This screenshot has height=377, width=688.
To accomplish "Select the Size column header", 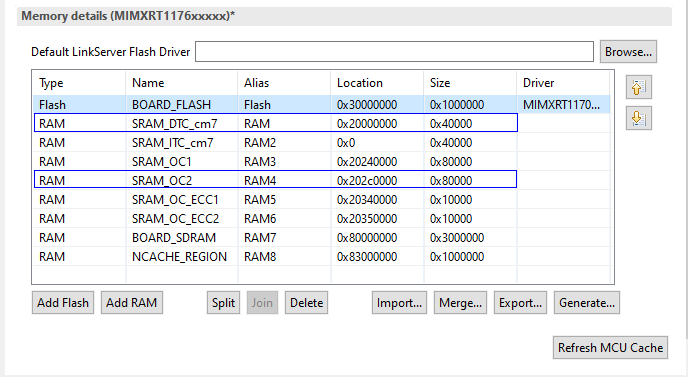I will [x=471, y=83].
